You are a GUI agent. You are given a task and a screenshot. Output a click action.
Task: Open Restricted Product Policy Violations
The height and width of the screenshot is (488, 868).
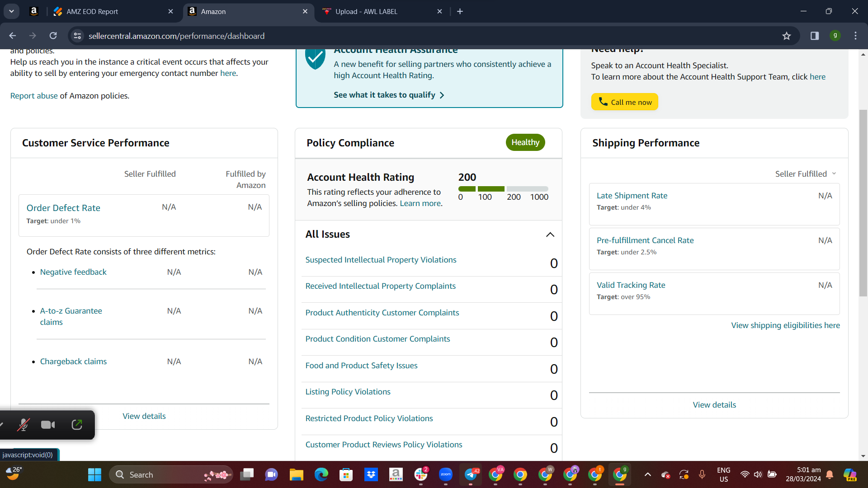(x=369, y=418)
